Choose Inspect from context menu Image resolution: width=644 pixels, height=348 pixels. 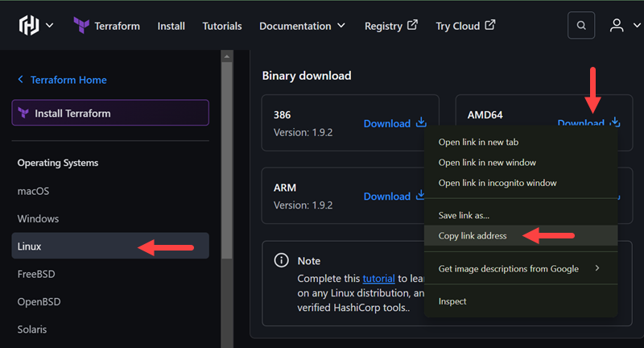click(521, 301)
